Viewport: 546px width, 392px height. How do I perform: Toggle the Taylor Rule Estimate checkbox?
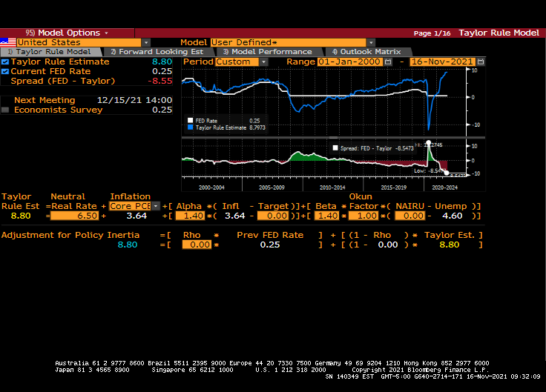[x=6, y=62]
